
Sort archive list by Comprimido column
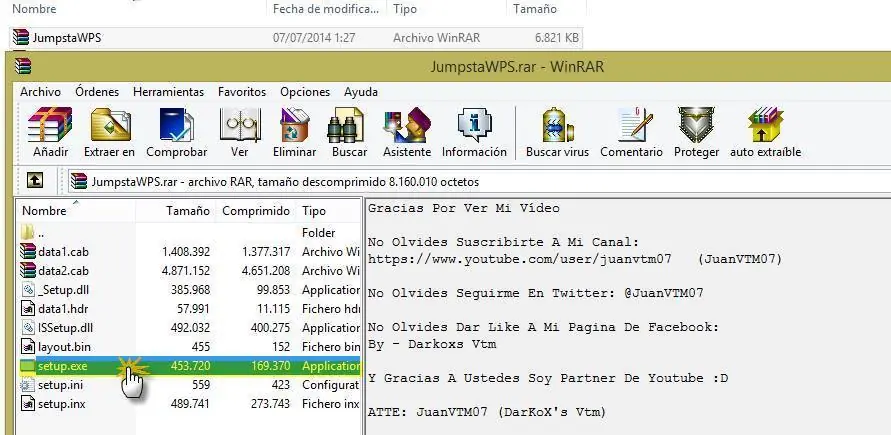pos(256,211)
